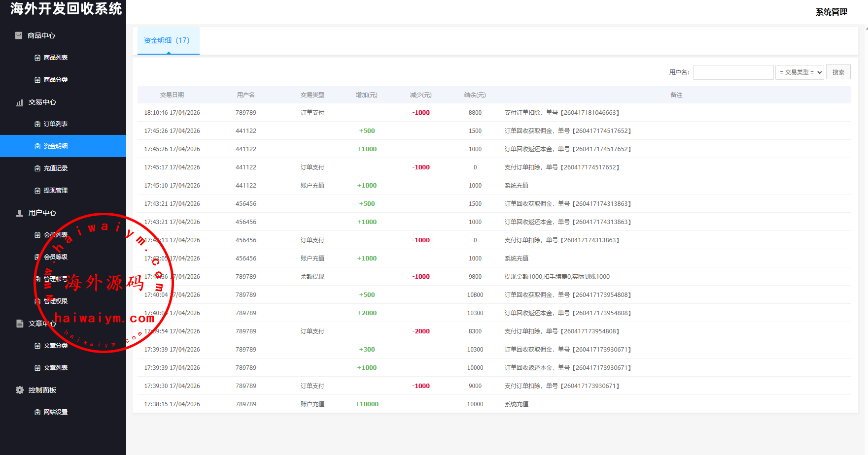Viewport: 868px width, 455px height.
Task: Select the 资金明细 (17) tab
Action: tap(167, 40)
